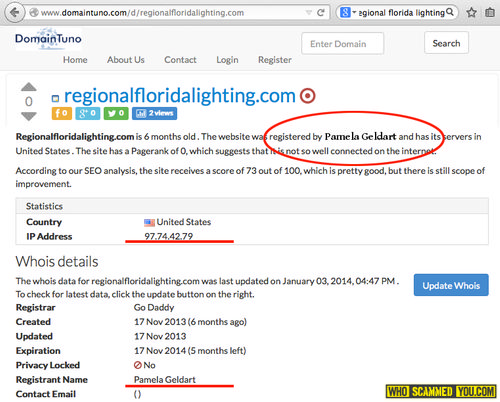The image size is (500, 402).
Task: Click the green Twitter share counter
Action: pyautogui.click(x=116, y=113)
